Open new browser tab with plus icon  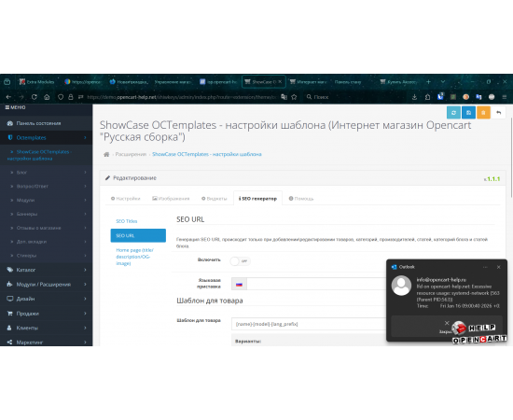[428, 82]
